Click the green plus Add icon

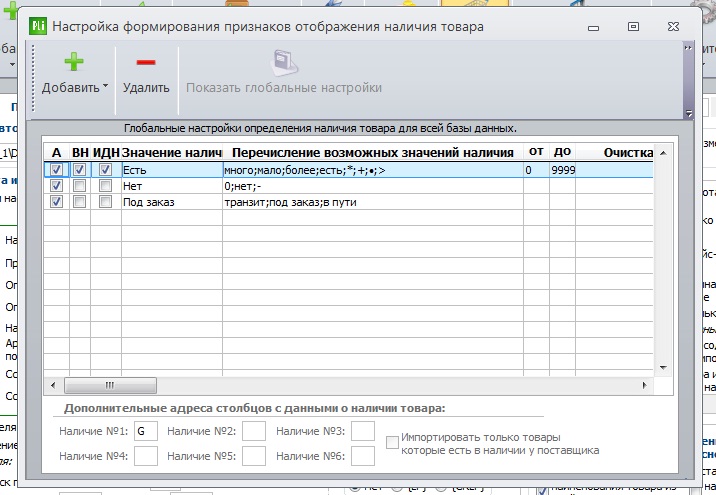[74, 62]
